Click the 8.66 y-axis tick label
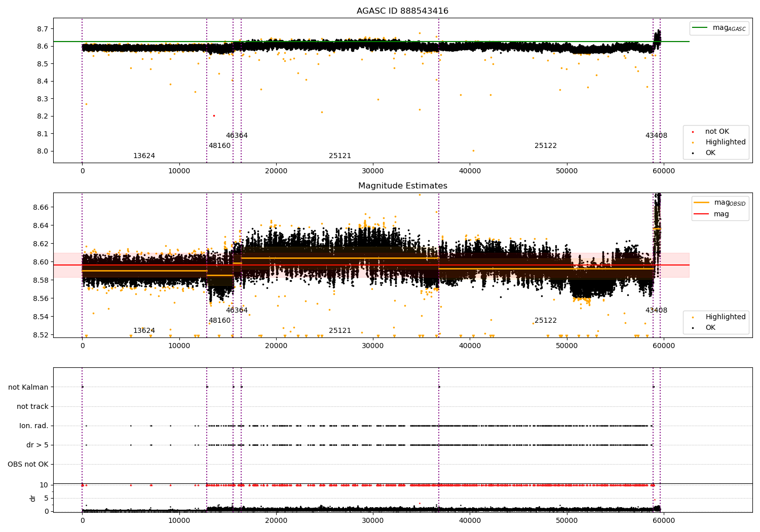Viewport: 760px width, 532px height. pyautogui.click(x=41, y=207)
